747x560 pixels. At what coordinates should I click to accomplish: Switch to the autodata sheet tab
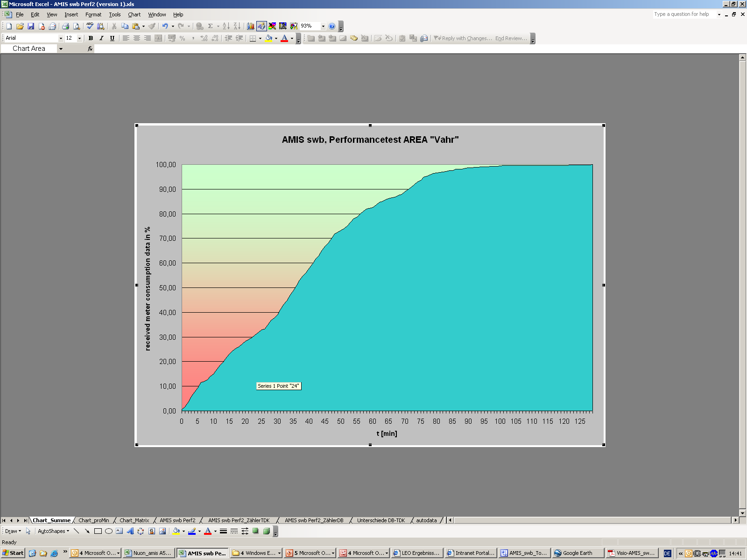click(427, 520)
